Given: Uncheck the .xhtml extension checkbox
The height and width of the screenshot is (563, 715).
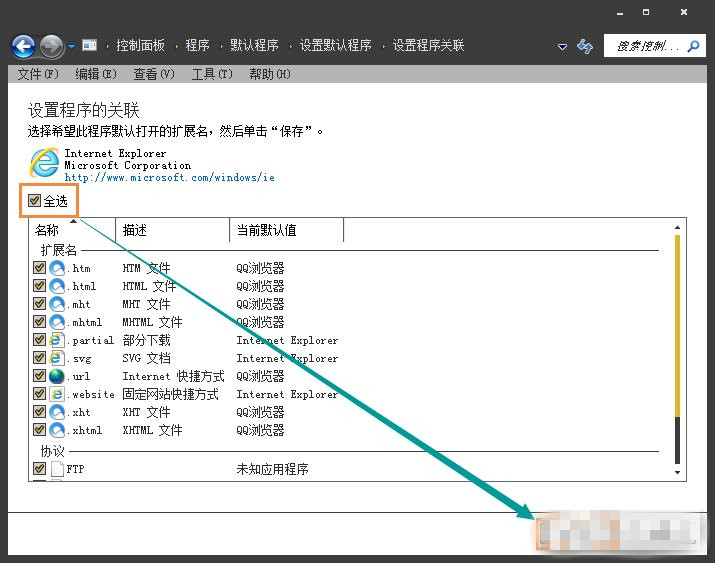Looking at the screenshot, I should click(39, 429).
